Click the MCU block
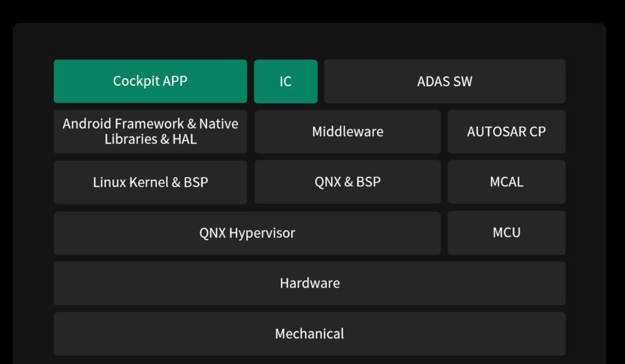Viewport: 625px width, 364px height. pos(506,233)
